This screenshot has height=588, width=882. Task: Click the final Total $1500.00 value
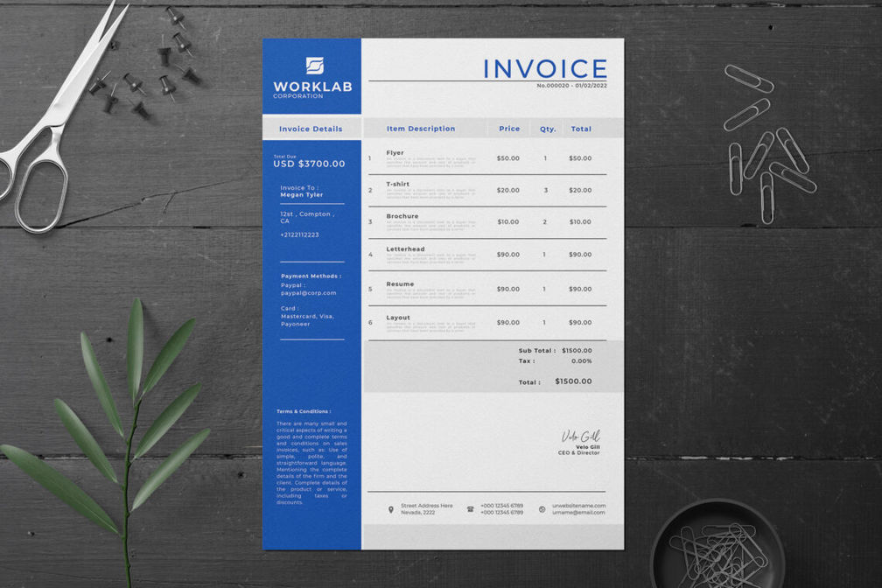573,381
